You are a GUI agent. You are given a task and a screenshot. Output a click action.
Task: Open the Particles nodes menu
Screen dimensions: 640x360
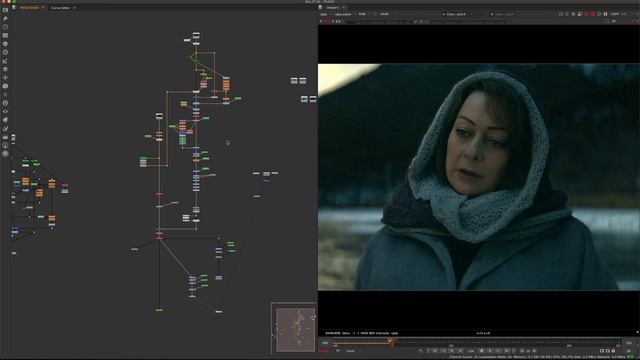coord(5,94)
